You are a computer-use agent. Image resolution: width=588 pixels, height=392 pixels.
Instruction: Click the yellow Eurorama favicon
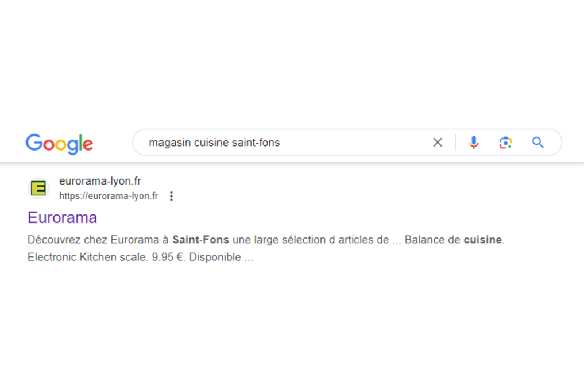(x=38, y=188)
